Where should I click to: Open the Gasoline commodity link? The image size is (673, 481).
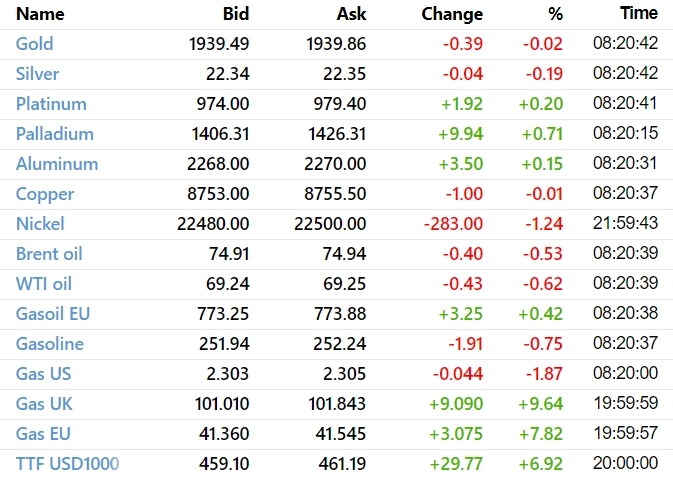[x=50, y=344]
